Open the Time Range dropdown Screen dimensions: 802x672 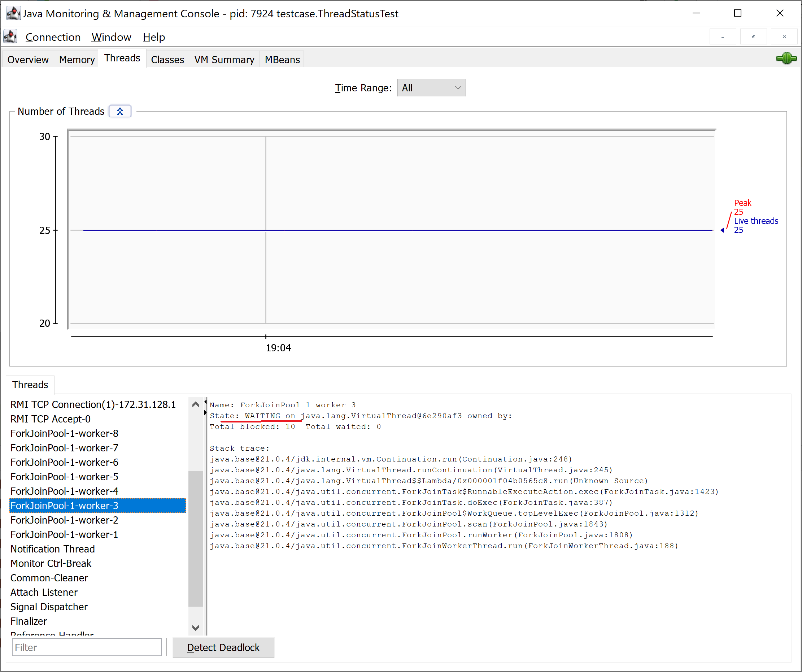point(431,88)
